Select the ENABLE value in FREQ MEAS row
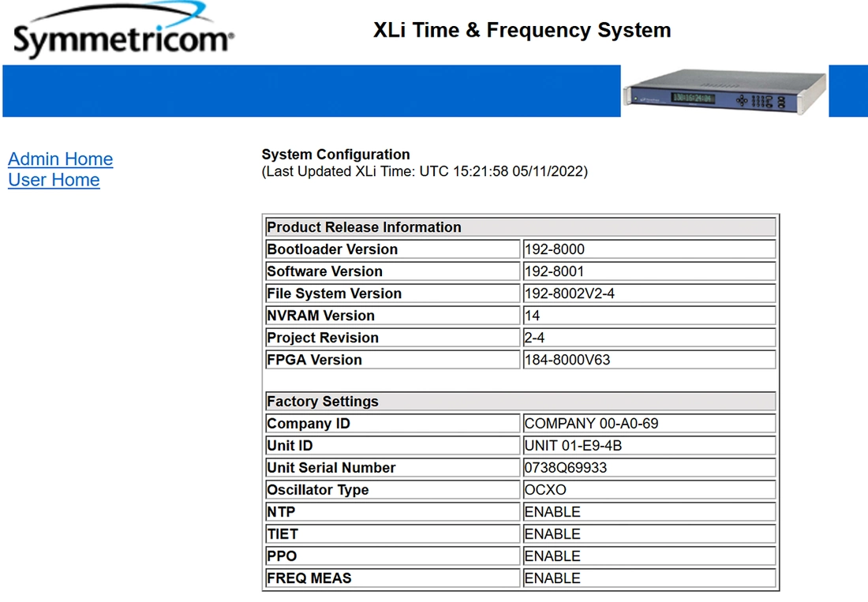868x602 pixels. click(552, 579)
